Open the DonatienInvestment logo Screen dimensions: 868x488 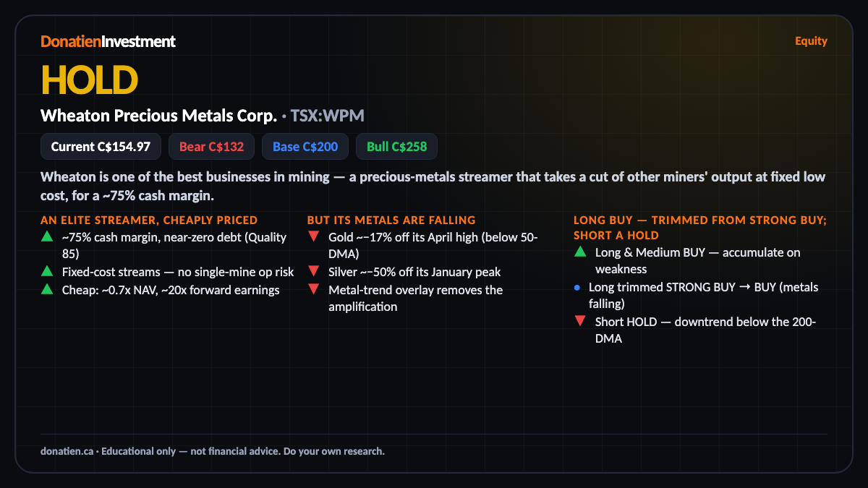(x=108, y=41)
